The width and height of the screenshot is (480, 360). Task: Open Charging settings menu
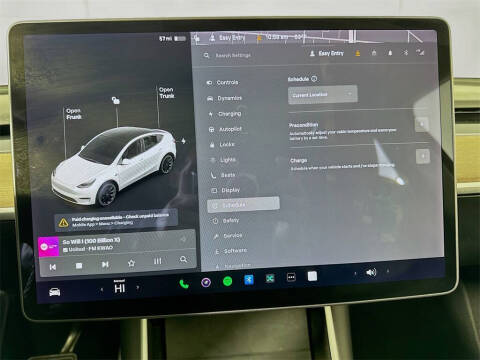(225, 114)
